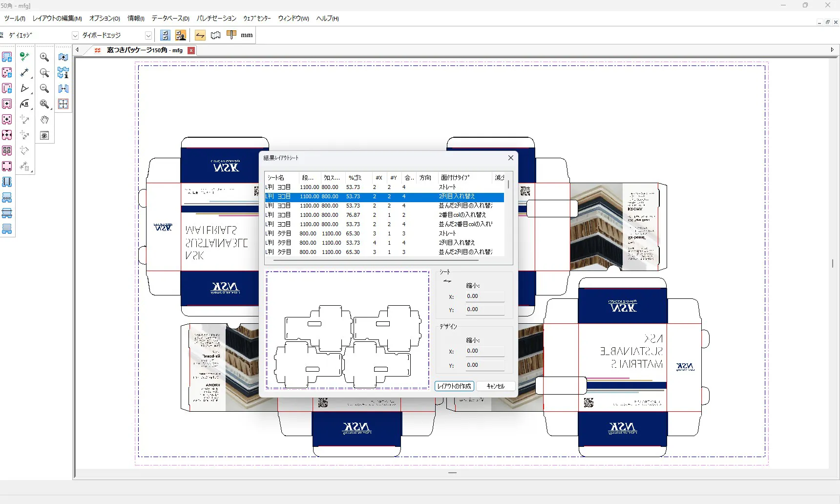Screen dimensions: 840x504
Task: Open the レイアウトの編集 menu
Action: click(57, 19)
